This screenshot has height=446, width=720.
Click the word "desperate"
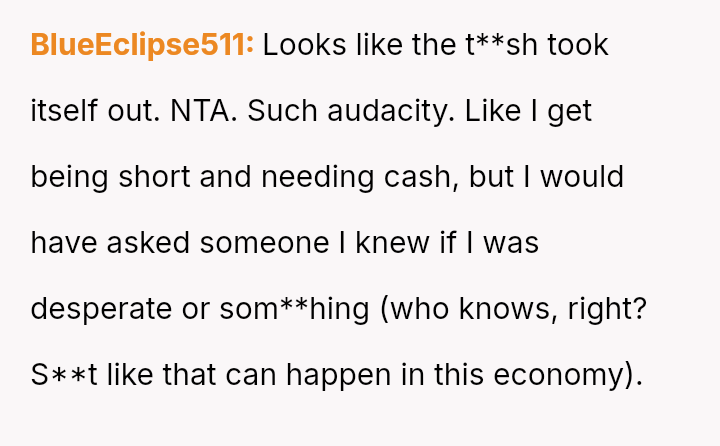tap(101, 309)
